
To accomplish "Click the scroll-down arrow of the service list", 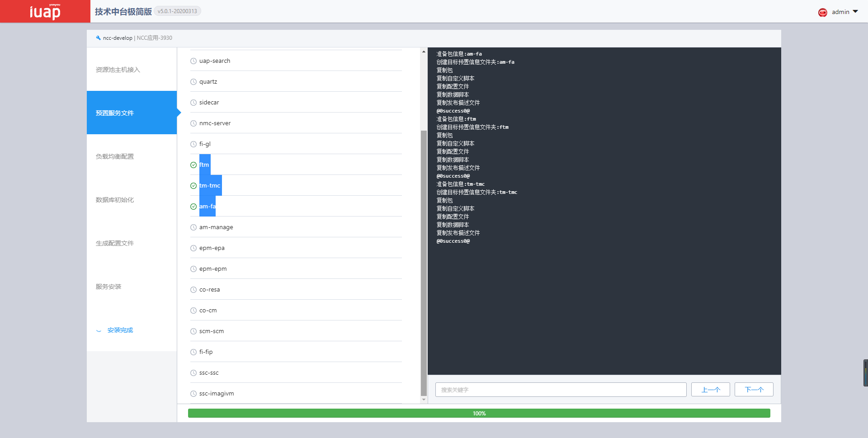I will 424,400.
